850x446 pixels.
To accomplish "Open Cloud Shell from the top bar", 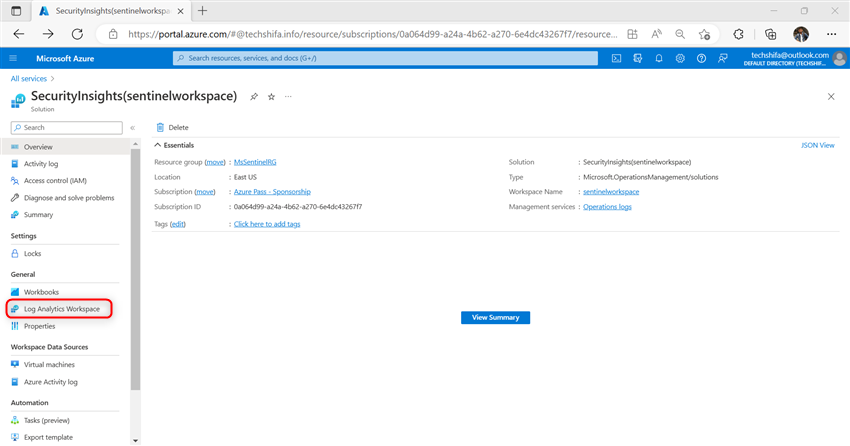I will point(616,58).
